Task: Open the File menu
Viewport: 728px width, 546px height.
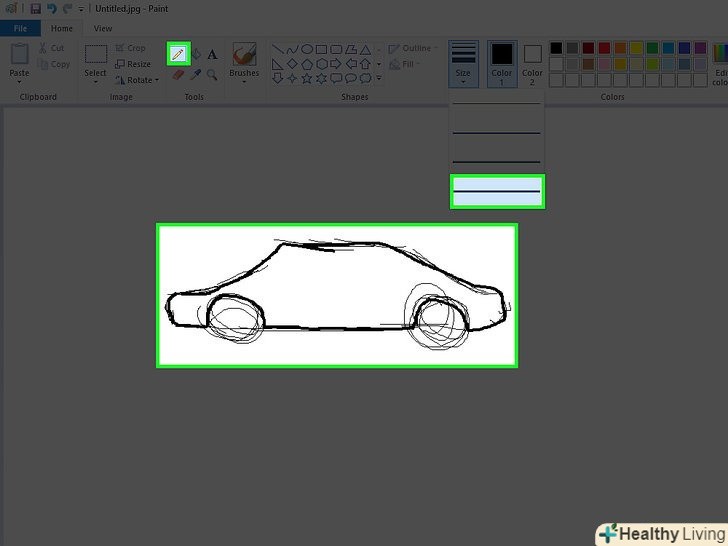Action: 20,29
